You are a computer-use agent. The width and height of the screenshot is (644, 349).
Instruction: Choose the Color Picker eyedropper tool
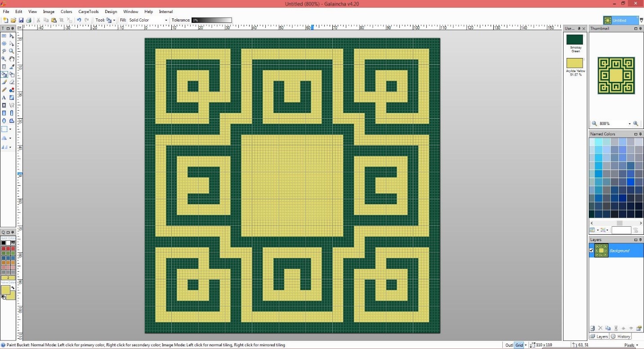(12, 67)
